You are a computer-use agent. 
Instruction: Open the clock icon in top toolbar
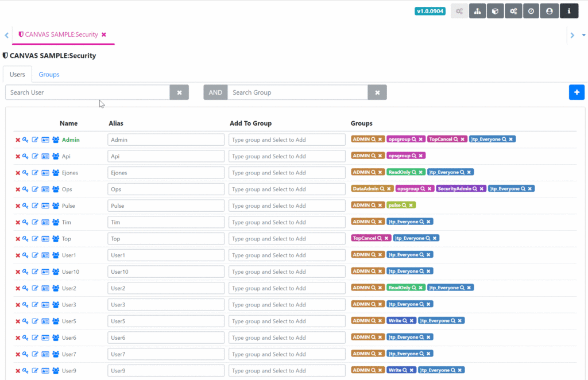[531, 11]
